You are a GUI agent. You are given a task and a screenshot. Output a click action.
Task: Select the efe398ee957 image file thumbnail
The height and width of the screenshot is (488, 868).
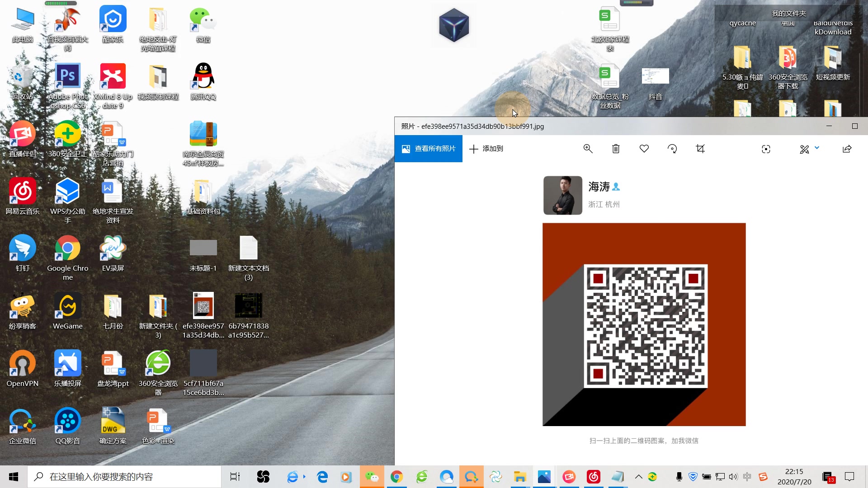point(203,315)
